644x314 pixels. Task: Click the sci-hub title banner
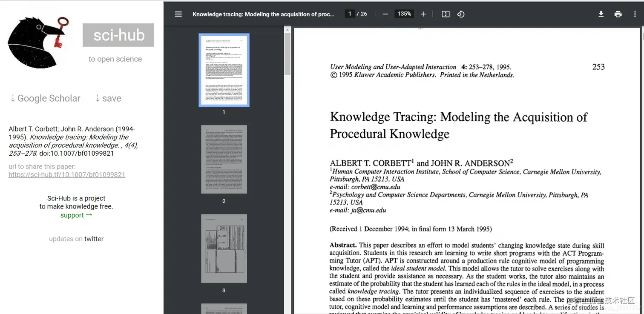click(x=118, y=35)
